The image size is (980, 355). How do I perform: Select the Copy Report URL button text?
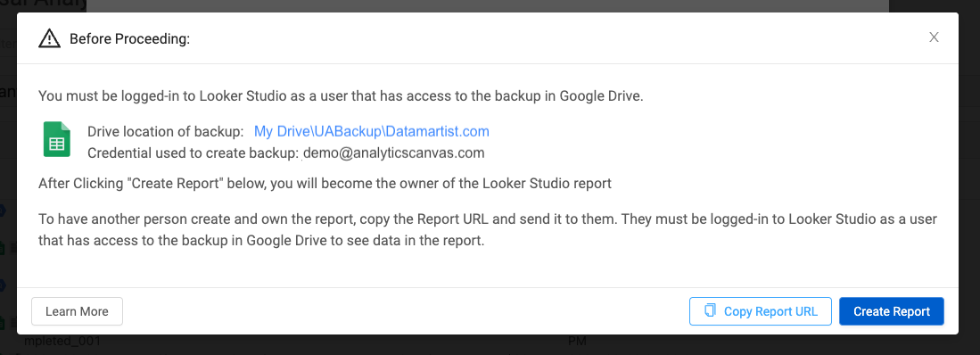(770, 311)
